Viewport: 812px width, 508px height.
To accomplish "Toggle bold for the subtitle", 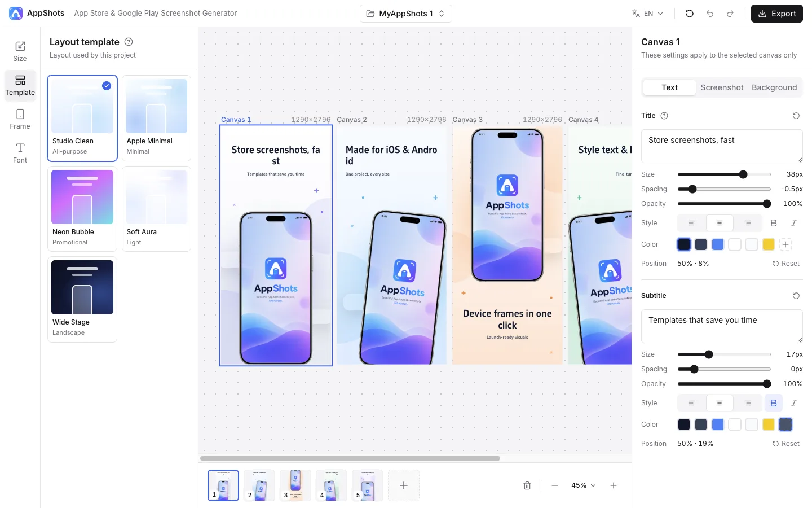I will pyautogui.click(x=774, y=403).
